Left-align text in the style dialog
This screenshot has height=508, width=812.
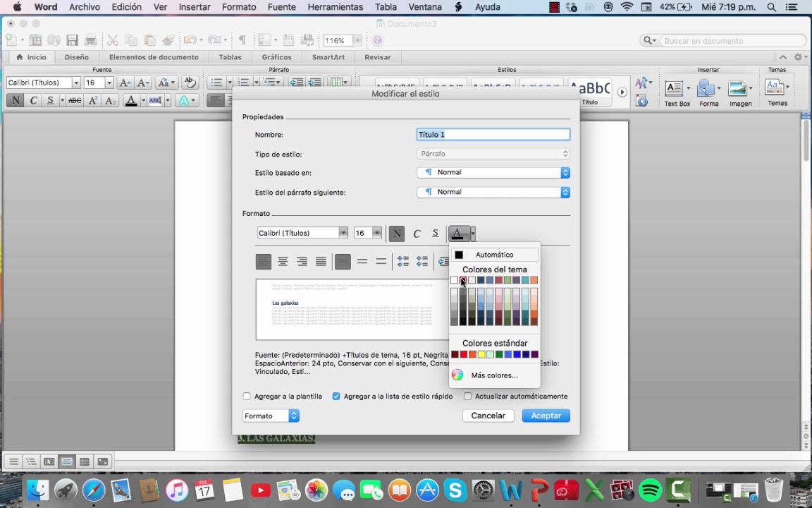click(x=263, y=262)
